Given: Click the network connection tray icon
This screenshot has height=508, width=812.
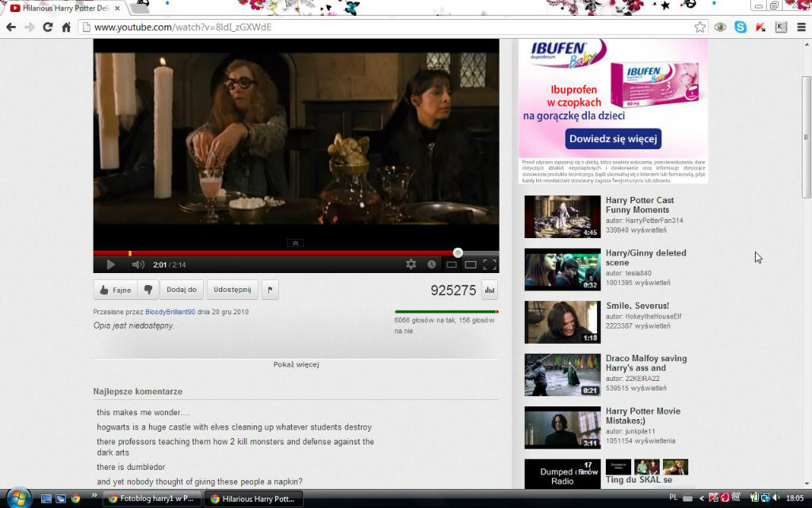Looking at the screenshot, I should 764,498.
